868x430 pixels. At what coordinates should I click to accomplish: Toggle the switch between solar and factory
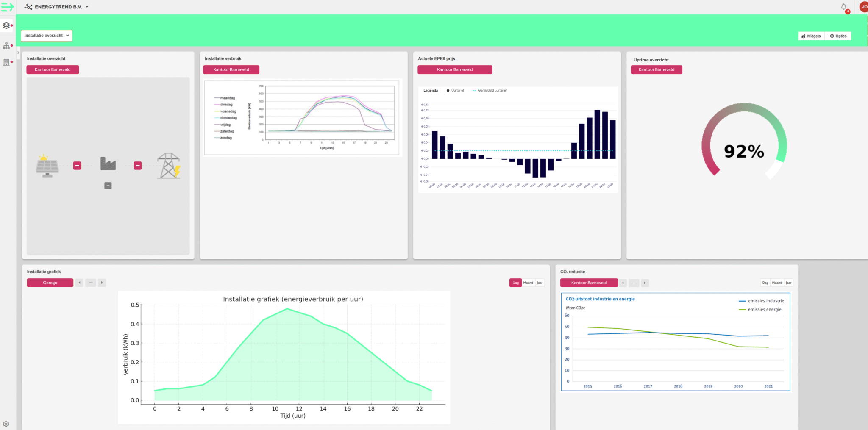(x=77, y=166)
